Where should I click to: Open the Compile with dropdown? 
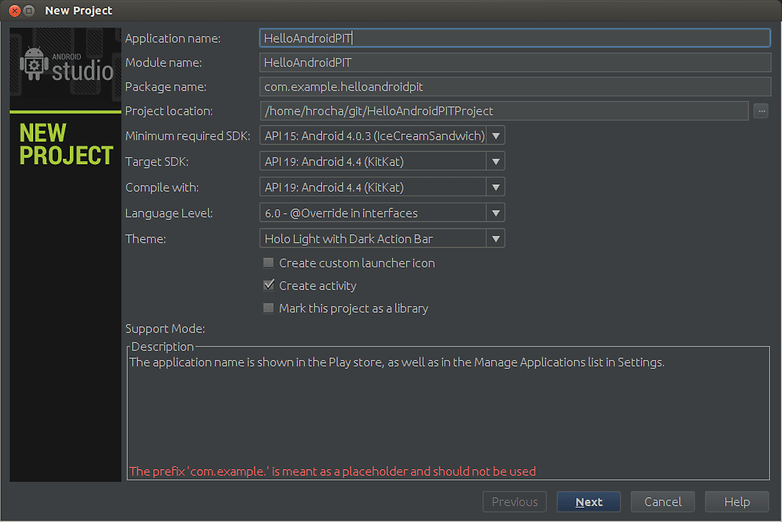[x=382, y=187]
